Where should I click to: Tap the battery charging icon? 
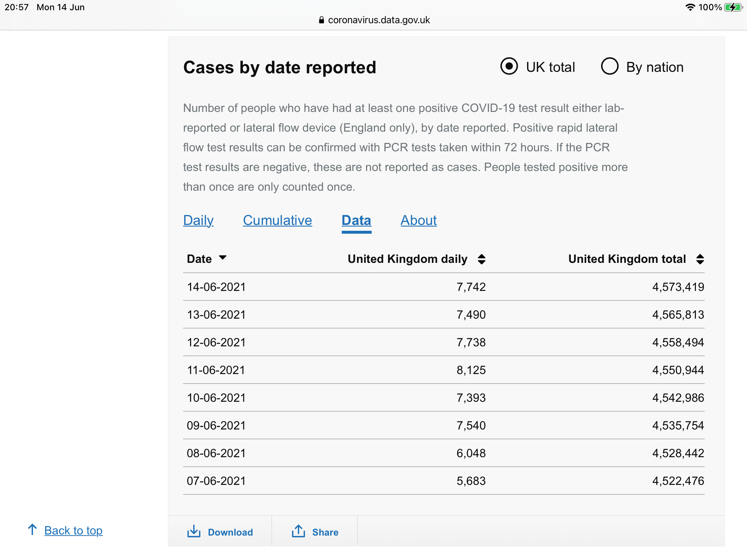pyautogui.click(x=734, y=7)
